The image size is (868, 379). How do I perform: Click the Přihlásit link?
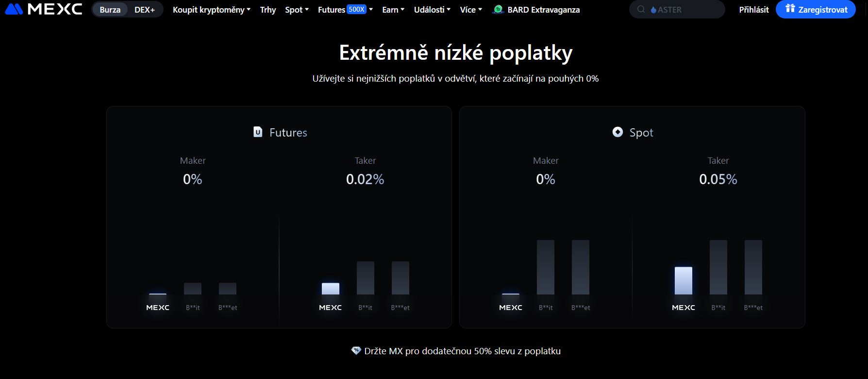[754, 9]
